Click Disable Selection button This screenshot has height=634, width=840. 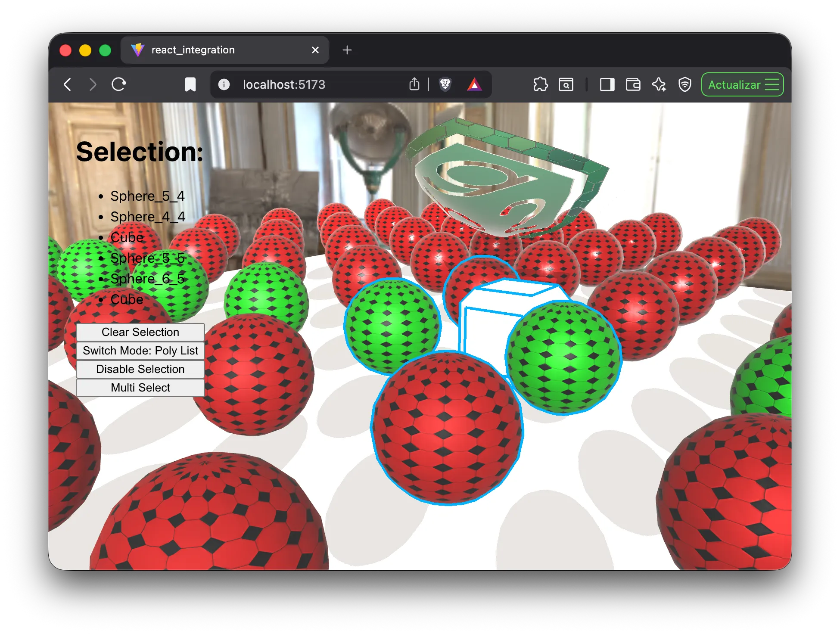pos(140,369)
